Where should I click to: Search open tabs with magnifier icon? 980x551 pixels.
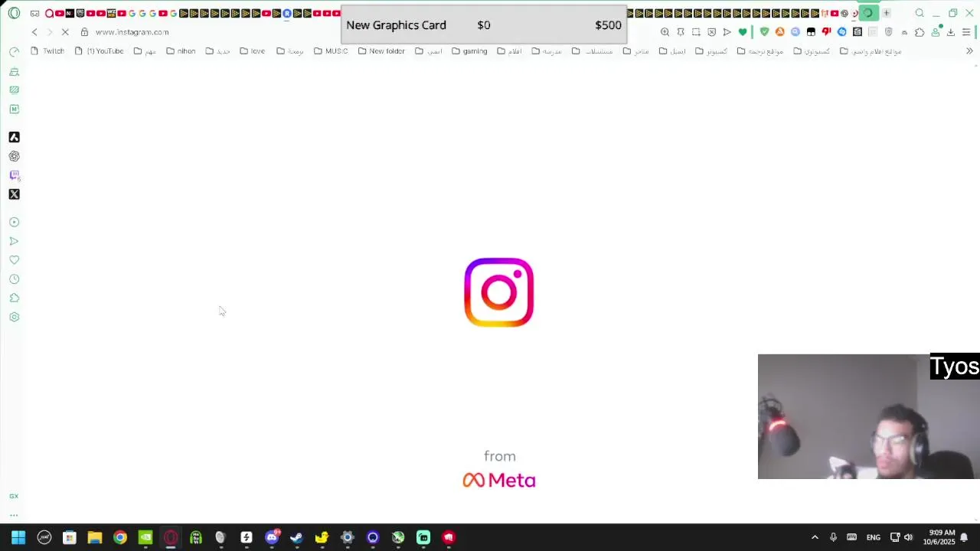920,13
